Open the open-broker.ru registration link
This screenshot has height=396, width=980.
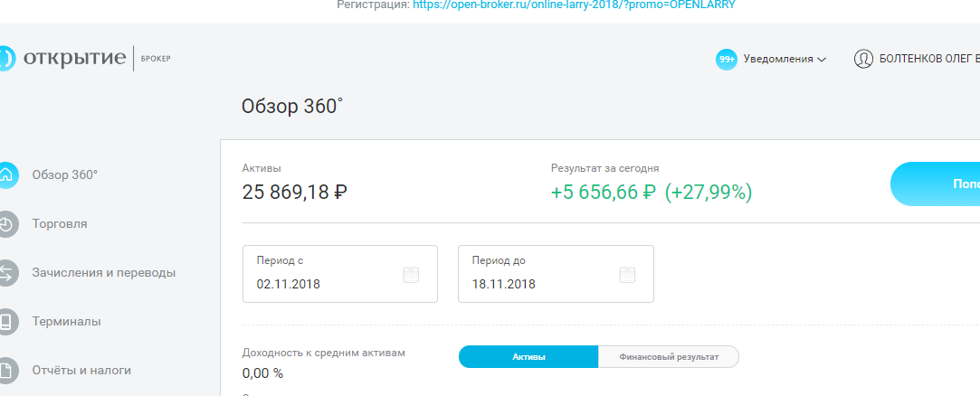575,5
